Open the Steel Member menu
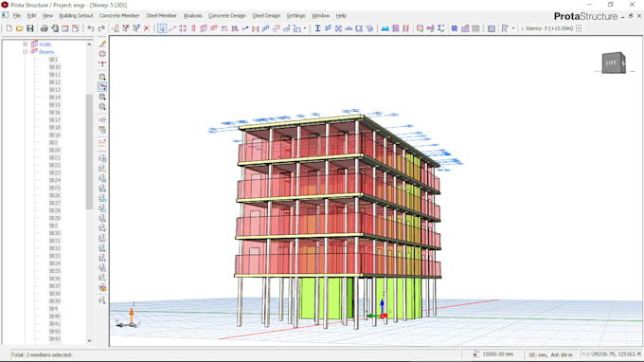This screenshot has width=644, height=362. 161,15
